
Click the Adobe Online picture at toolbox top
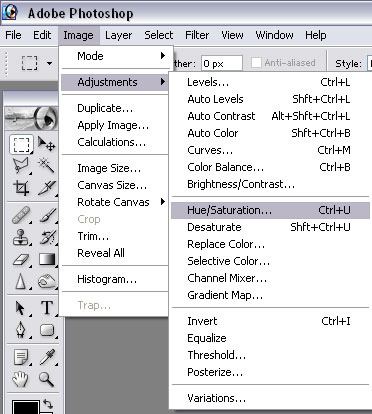31,118
